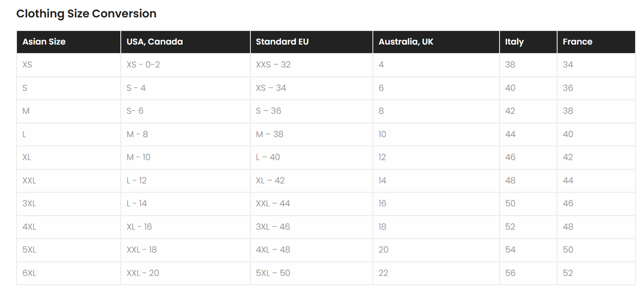This screenshot has height=295, width=644.
Task: Select the 3XL Asian size cell
Action: click(x=29, y=204)
